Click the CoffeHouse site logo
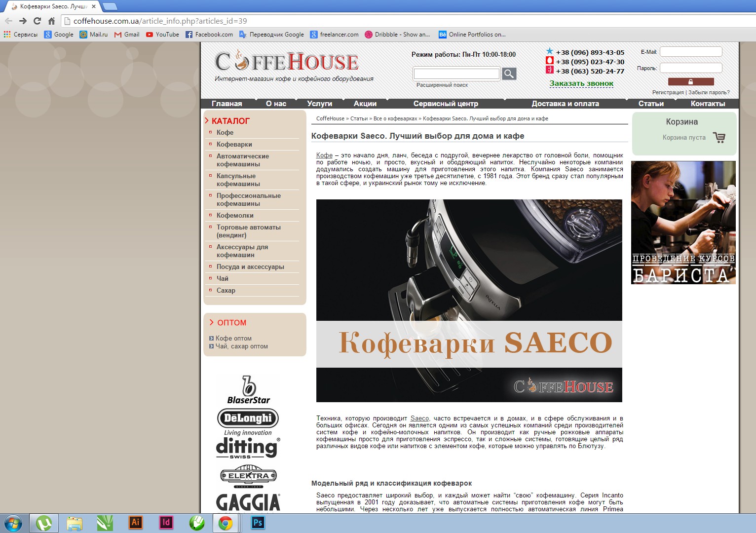This screenshot has height=533, width=756. pyautogui.click(x=287, y=61)
